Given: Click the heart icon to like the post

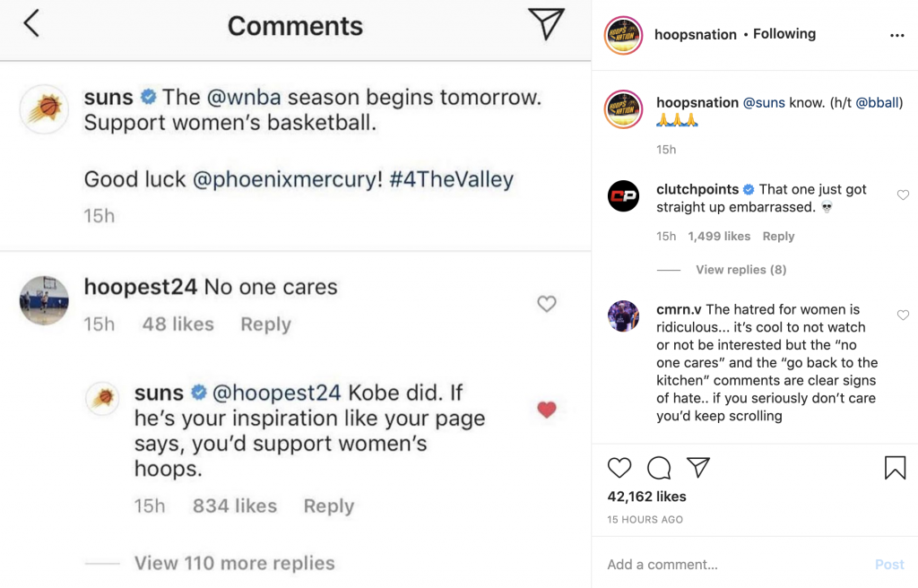Looking at the screenshot, I should pyautogui.click(x=619, y=467).
